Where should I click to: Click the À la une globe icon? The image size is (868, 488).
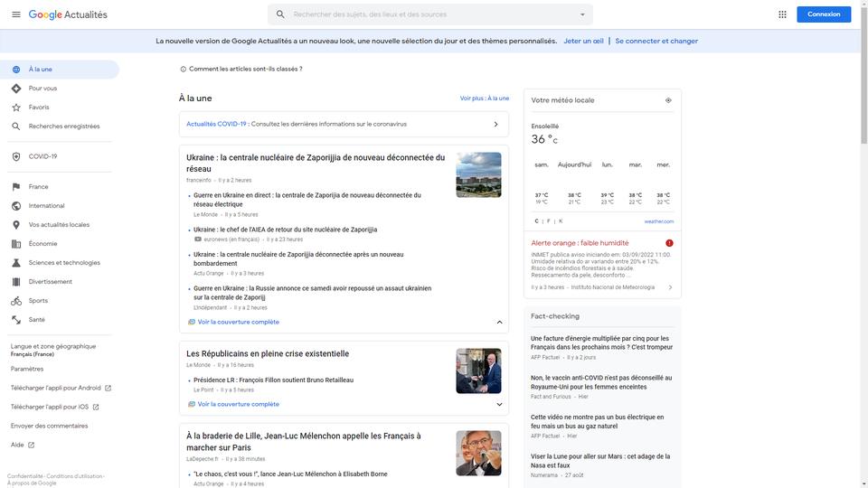(x=16, y=70)
